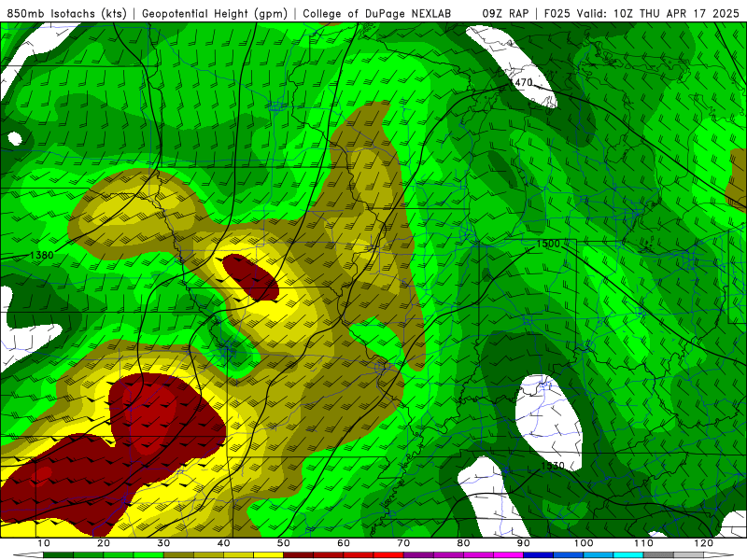Click the left arrow end of the color bar
The height and width of the screenshot is (560, 747).
(28, 555)
